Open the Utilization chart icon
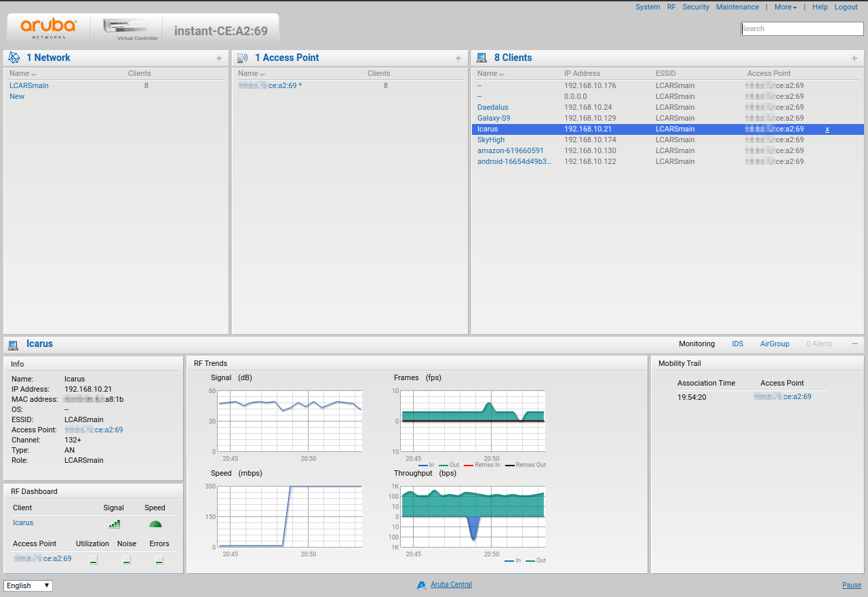 click(93, 559)
